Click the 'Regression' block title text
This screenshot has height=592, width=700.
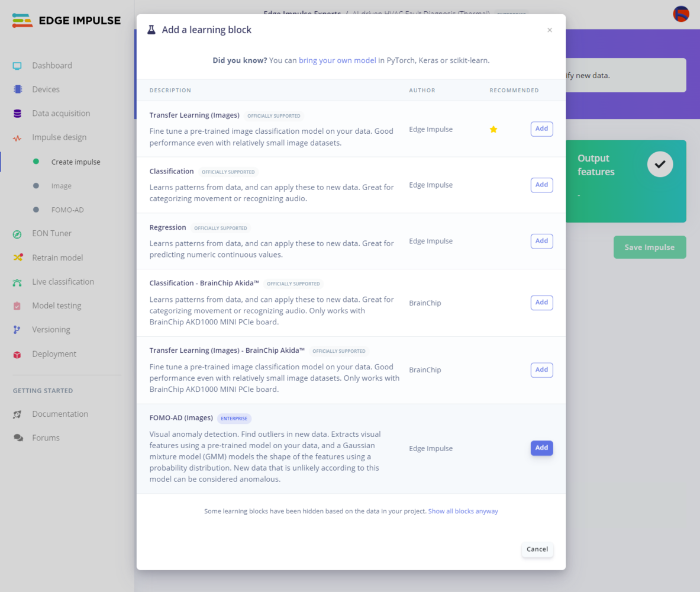click(x=167, y=227)
